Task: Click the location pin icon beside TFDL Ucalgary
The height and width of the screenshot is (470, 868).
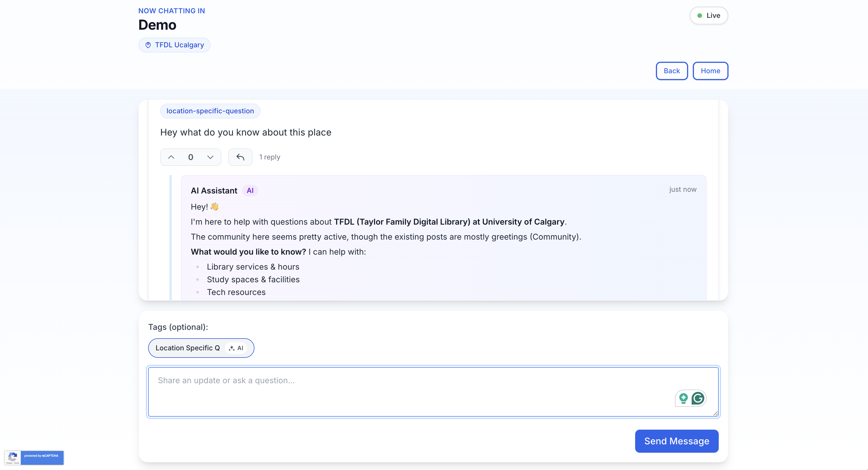Action: coord(148,45)
